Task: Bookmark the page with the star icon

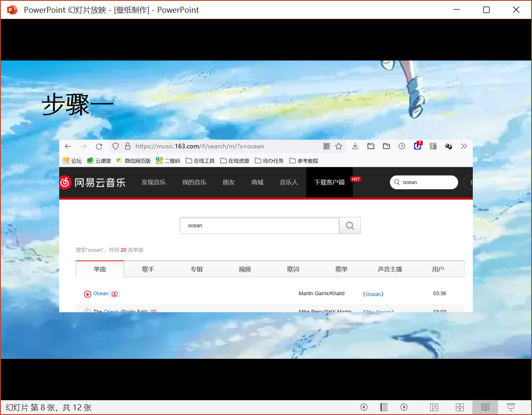Action: coord(339,146)
